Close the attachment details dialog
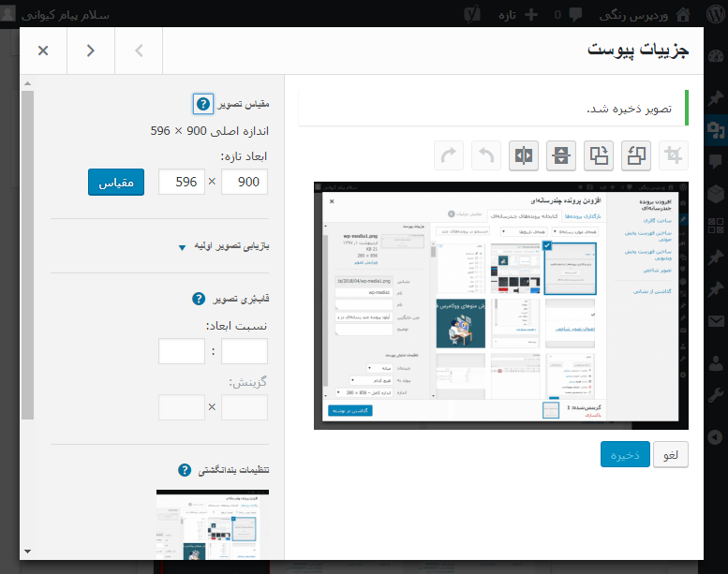Viewport: 728px width, 574px height. click(43, 51)
